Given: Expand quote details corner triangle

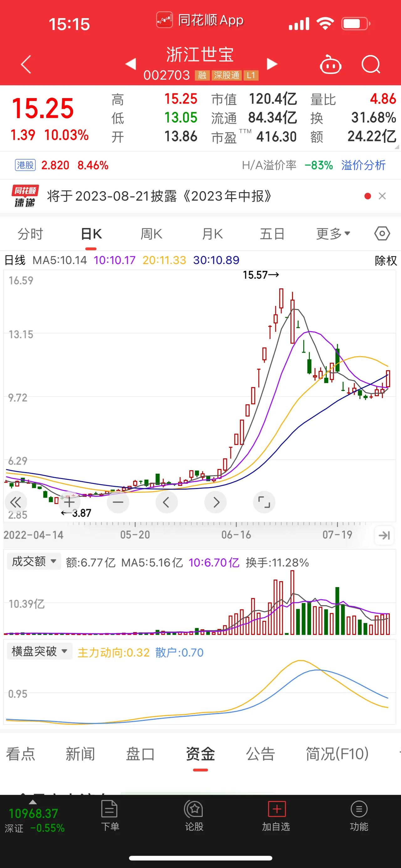Looking at the screenshot, I should click(x=396, y=147).
